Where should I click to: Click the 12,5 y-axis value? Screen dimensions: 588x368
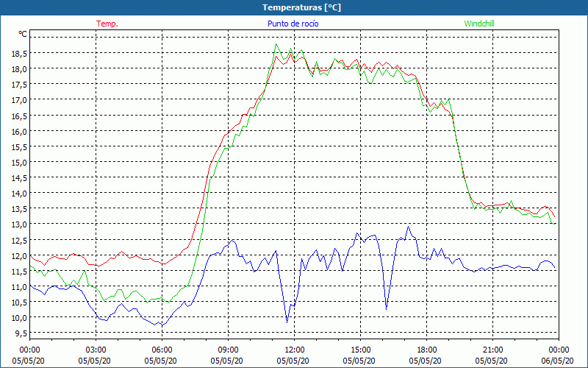click(x=19, y=241)
